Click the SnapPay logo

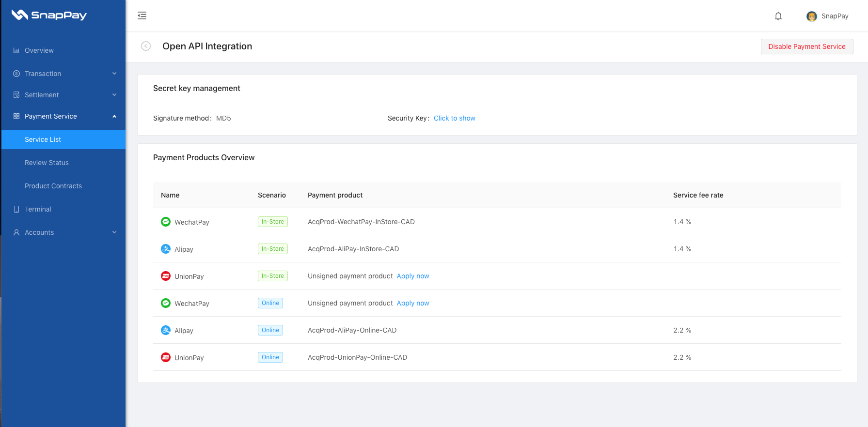click(49, 15)
